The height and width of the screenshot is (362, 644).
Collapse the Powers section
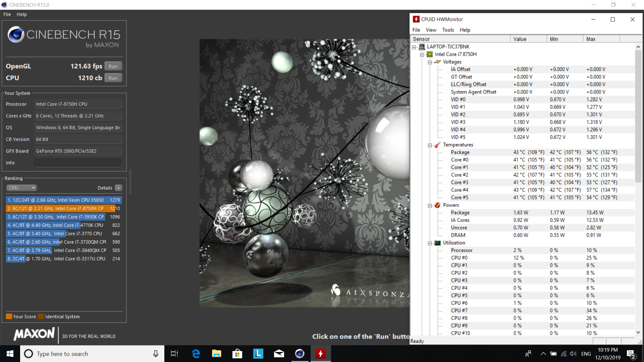coord(430,205)
